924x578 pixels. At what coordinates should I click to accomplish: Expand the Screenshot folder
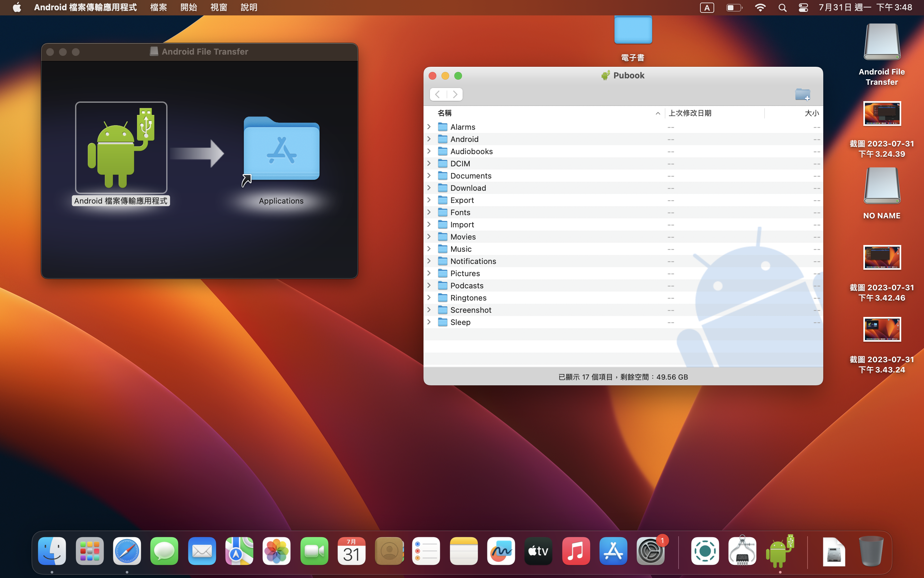(429, 310)
